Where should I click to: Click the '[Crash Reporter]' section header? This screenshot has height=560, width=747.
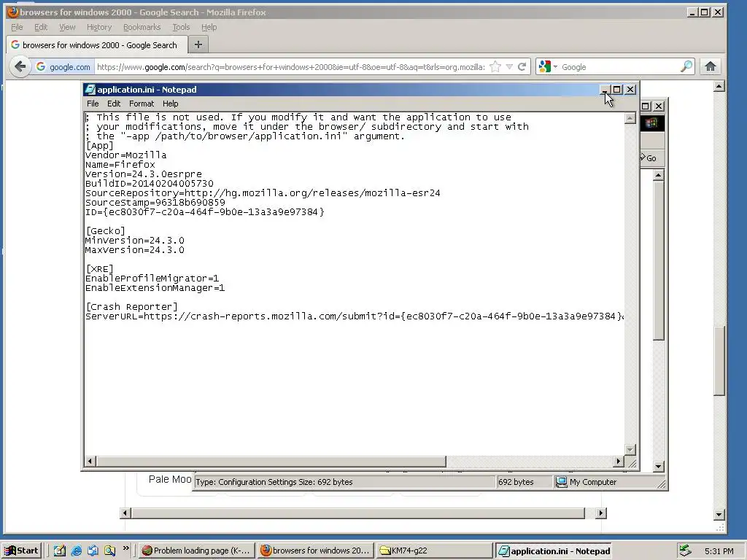point(131,307)
